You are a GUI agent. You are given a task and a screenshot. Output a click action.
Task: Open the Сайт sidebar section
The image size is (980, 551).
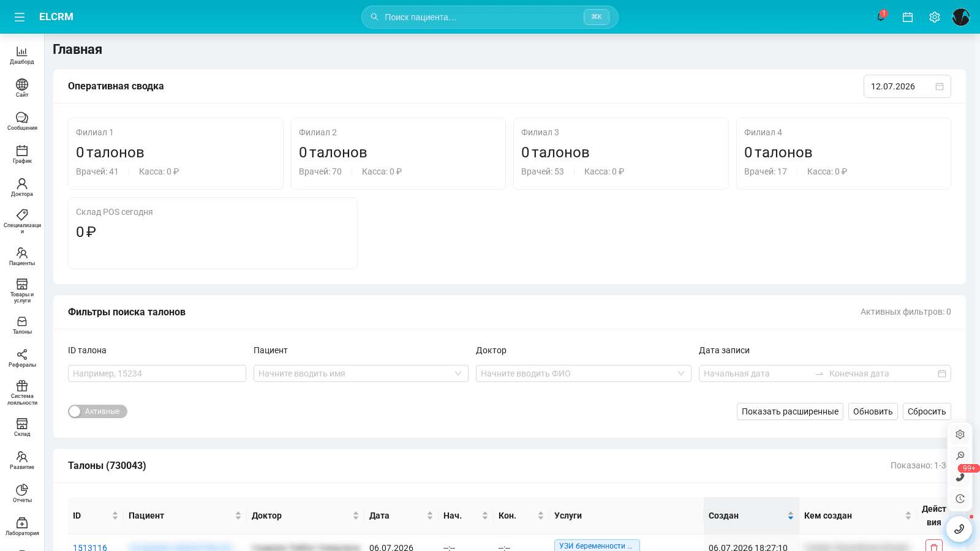point(22,88)
